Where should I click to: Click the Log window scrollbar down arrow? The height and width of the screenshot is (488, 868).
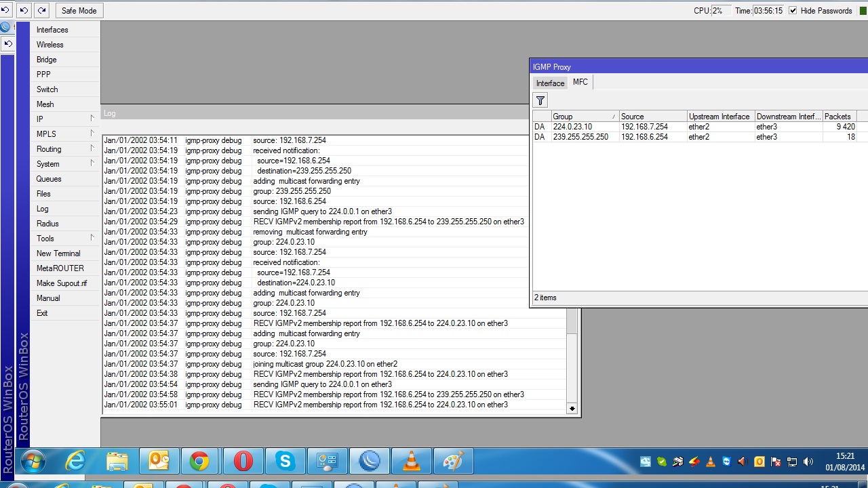click(x=572, y=408)
